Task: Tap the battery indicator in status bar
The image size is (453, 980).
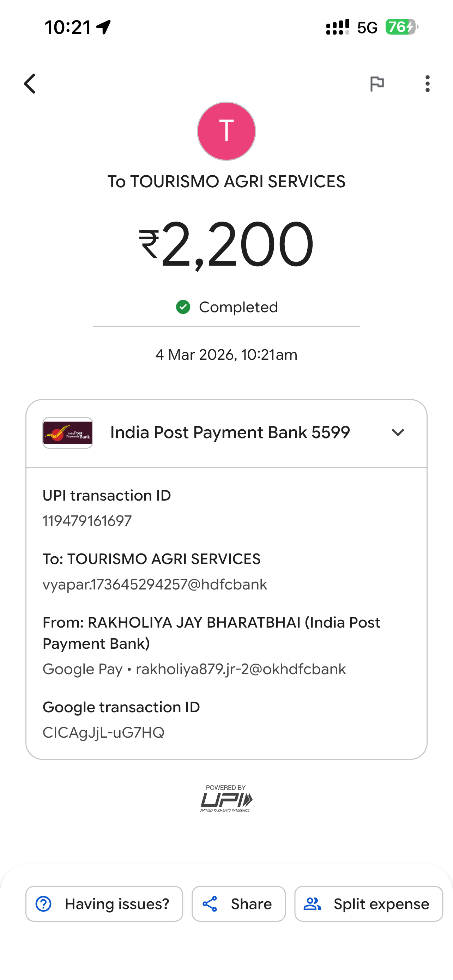Action: 401,27
